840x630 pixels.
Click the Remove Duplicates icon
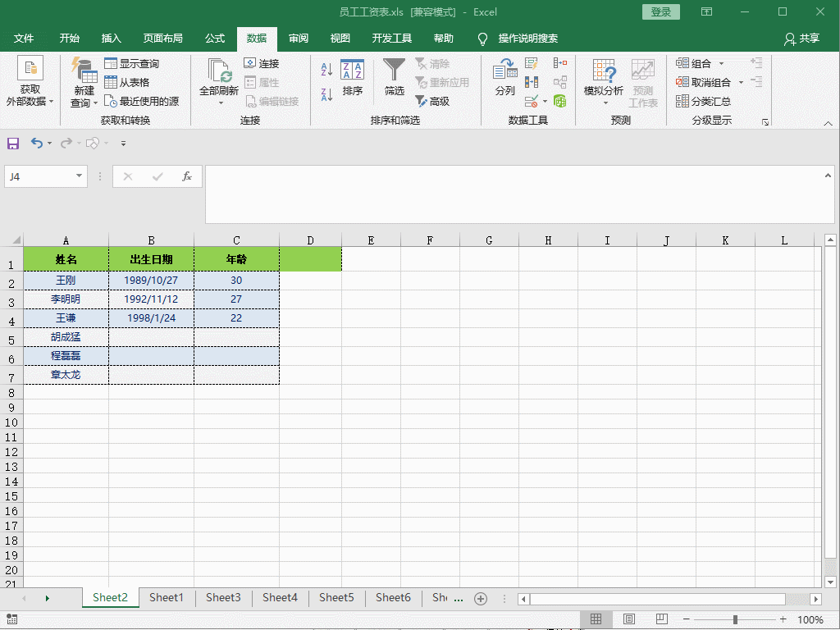(532, 83)
